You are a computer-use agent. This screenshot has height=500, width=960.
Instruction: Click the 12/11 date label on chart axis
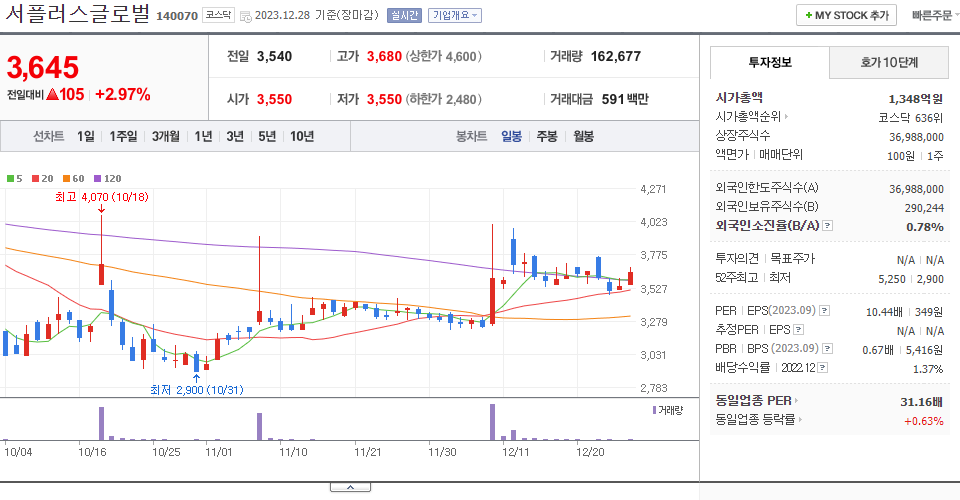click(516, 452)
